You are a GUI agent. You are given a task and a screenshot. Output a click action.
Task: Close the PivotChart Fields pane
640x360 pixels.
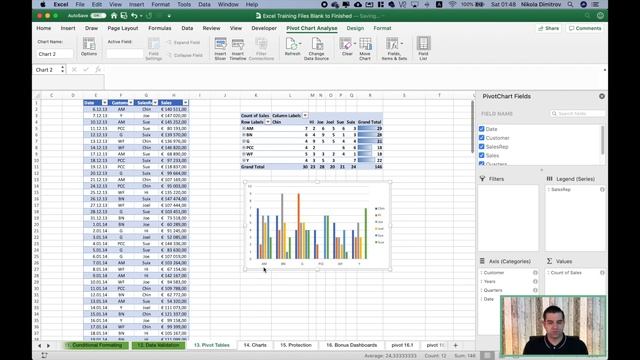pyautogui.click(x=602, y=96)
